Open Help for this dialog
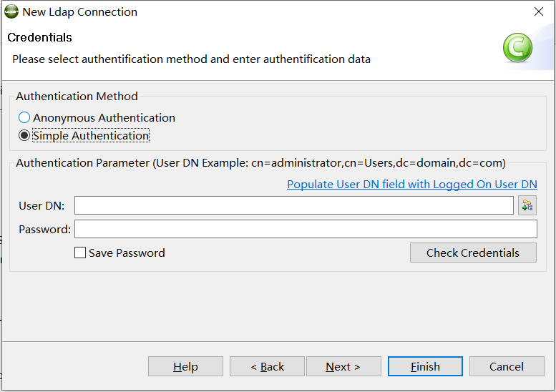Viewport: 556px width, 392px height. 185,366
